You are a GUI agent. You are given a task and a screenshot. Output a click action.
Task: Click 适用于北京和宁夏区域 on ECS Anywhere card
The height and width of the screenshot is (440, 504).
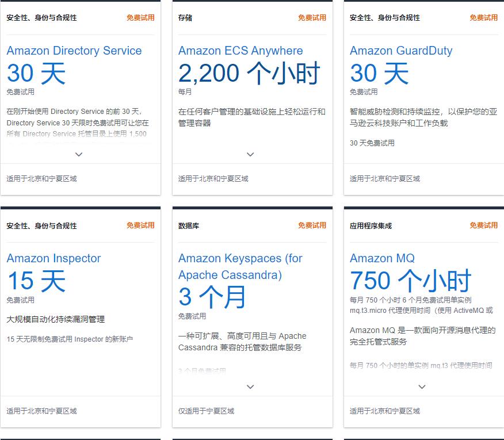click(x=213, y=179)
